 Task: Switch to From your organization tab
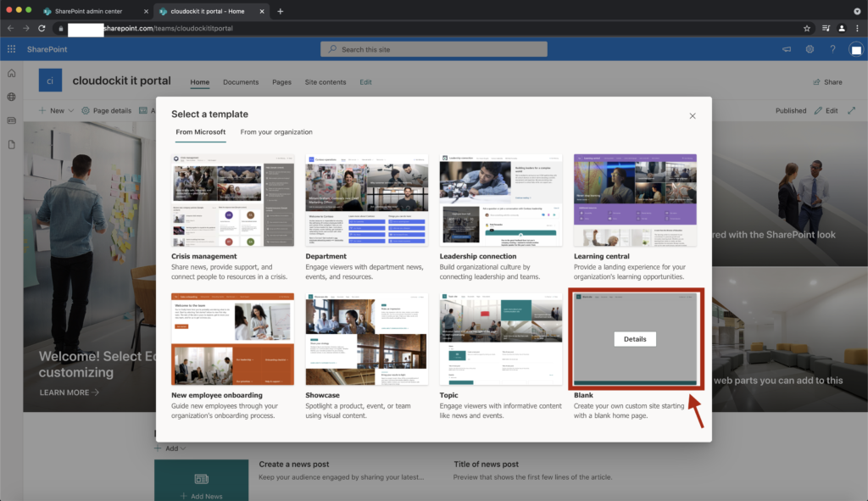276,131
